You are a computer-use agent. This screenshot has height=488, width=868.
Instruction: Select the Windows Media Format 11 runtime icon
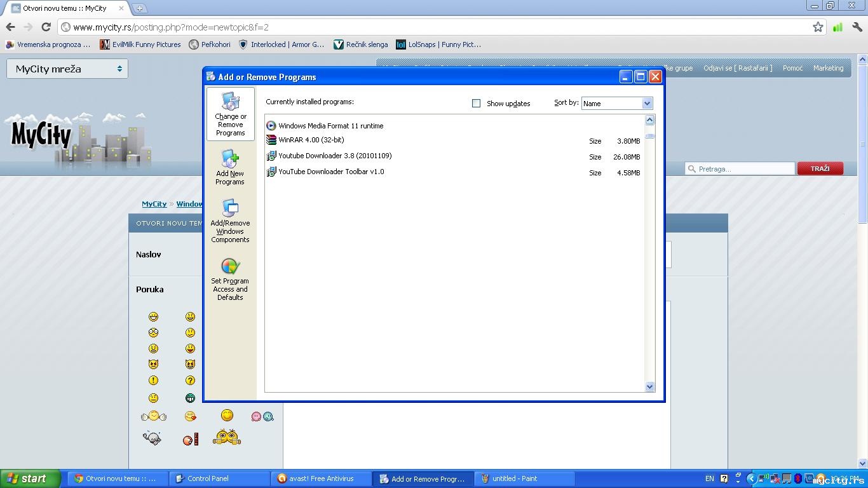(x=271, y=126)
